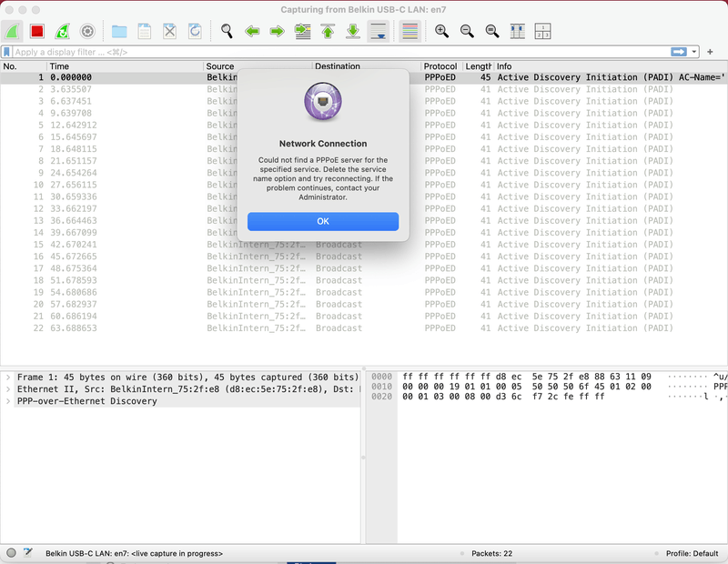This screenshot has height=564, width=728.
Task: Click PPPoED protocol cell of packet 16
Action: point(440,257)
